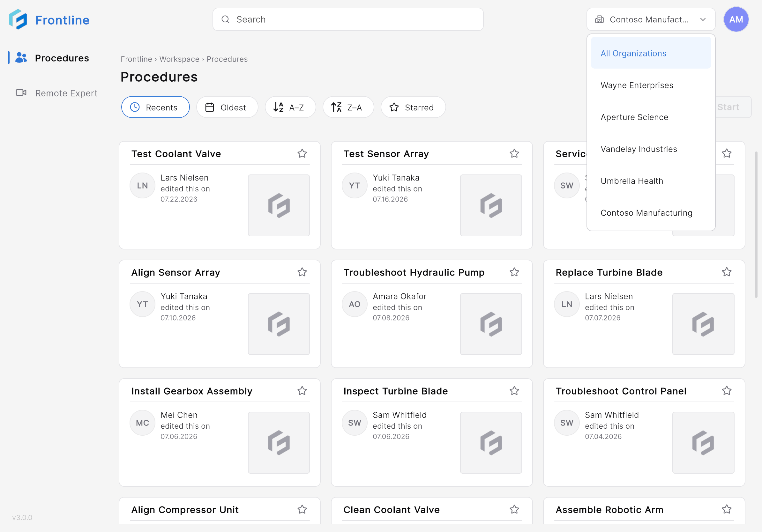762x532 pixels.
Task: Click the A–Z sort arrow icon
Action: point(278,107)
